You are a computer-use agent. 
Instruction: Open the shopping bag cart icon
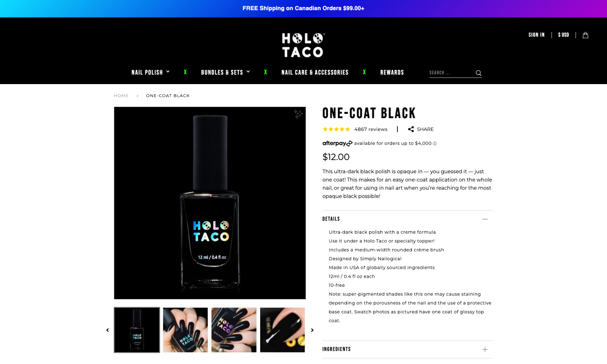click(x=585, y=35)
